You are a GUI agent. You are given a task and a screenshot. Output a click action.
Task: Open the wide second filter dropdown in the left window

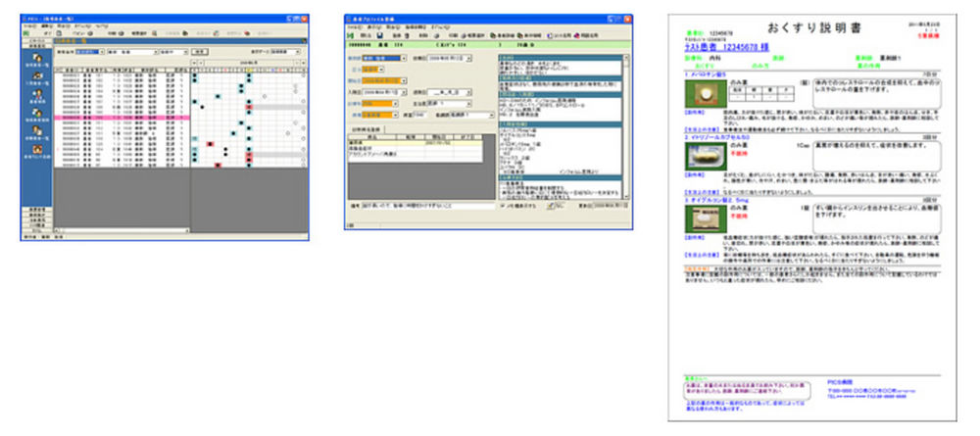(132, 52)
